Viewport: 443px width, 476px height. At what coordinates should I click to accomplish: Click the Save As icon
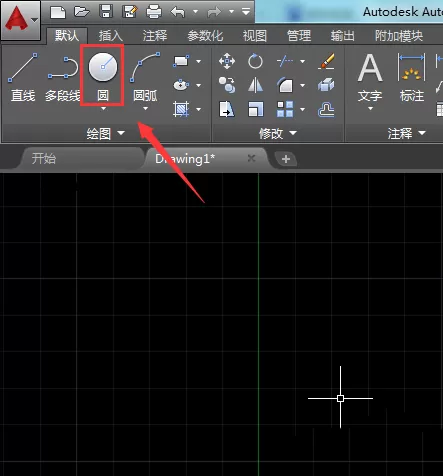(x=130, y=12)
